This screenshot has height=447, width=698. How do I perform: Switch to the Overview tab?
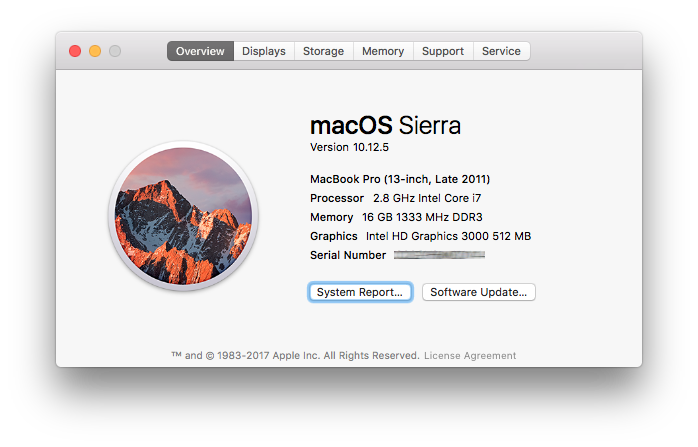click(x=200, y=51)
